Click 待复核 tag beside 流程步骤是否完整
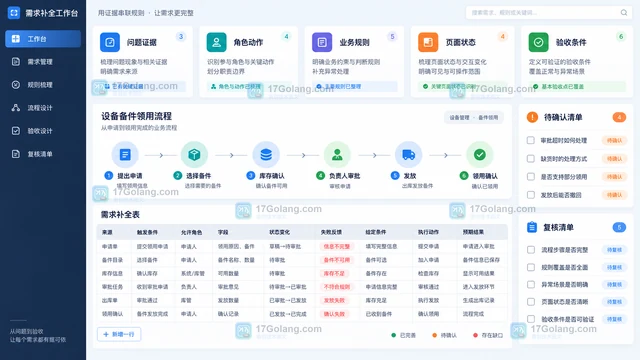 [614, 250]
